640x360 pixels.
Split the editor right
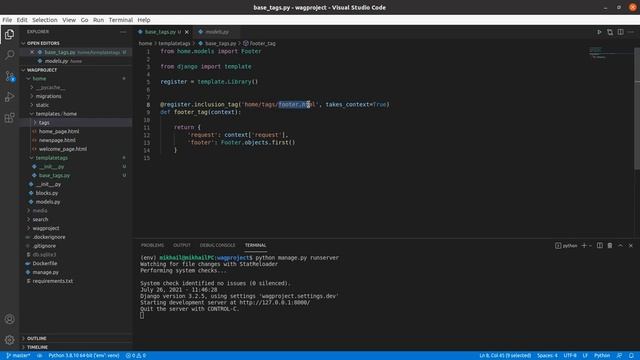[x=620, y=32]
